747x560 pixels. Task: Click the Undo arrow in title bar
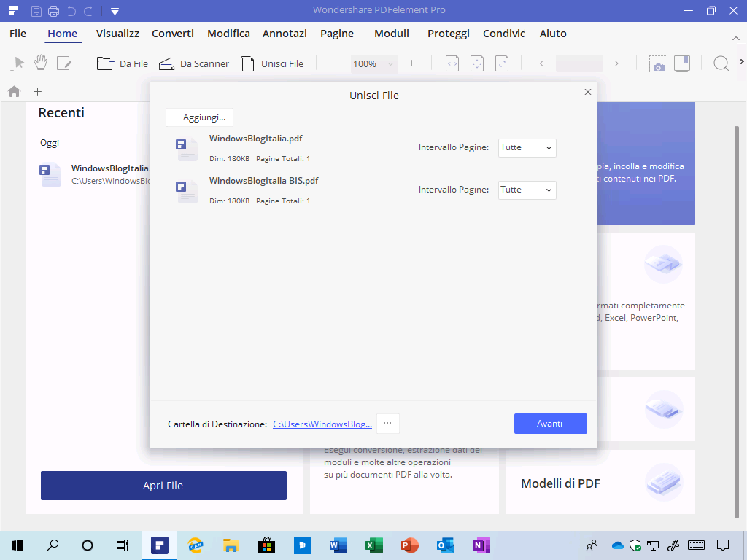(71, 10)
